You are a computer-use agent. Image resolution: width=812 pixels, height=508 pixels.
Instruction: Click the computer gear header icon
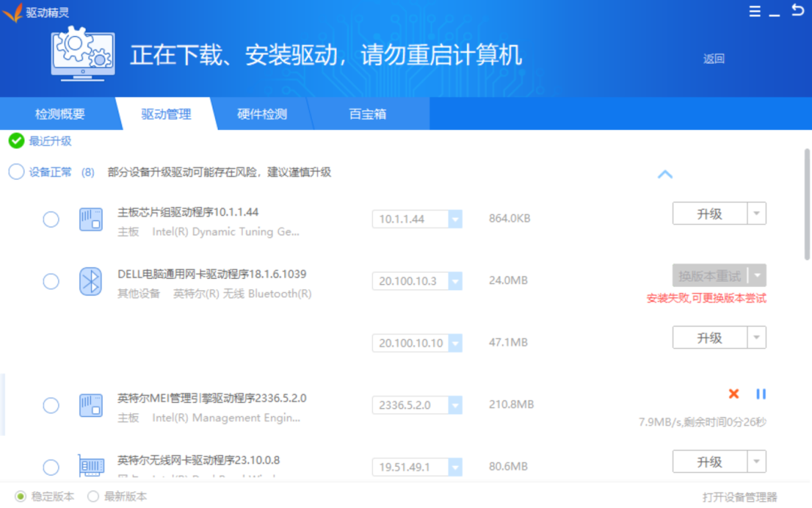83,54
